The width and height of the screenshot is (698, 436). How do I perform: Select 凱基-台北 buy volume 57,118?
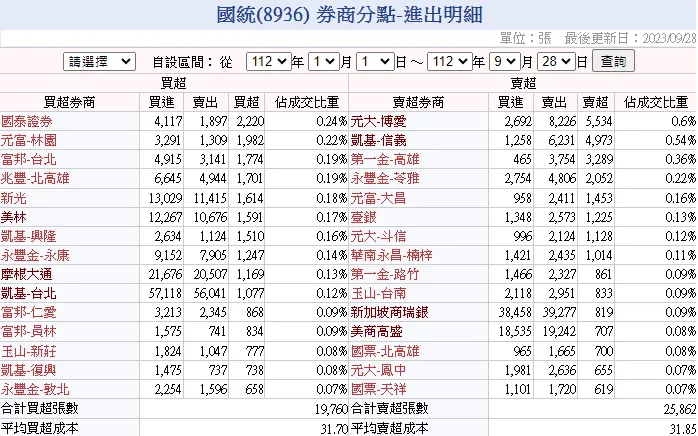[165, 293]
